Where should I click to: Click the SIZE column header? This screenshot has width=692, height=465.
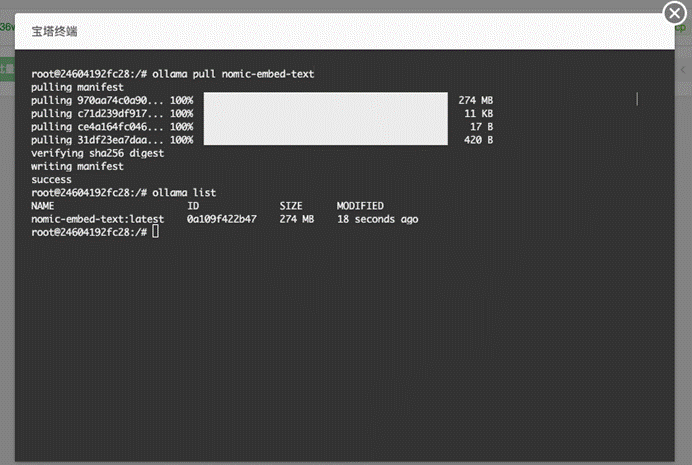291,206
